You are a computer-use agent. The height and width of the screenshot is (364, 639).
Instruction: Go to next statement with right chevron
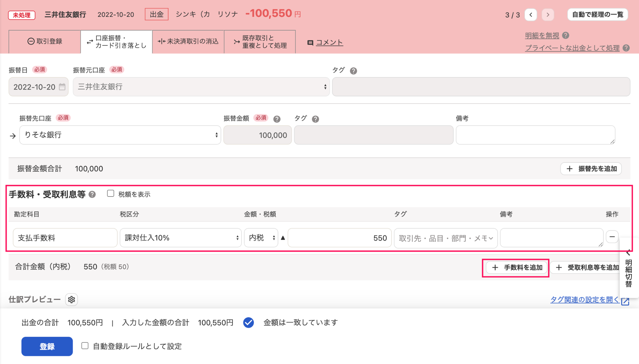point(548,15)
